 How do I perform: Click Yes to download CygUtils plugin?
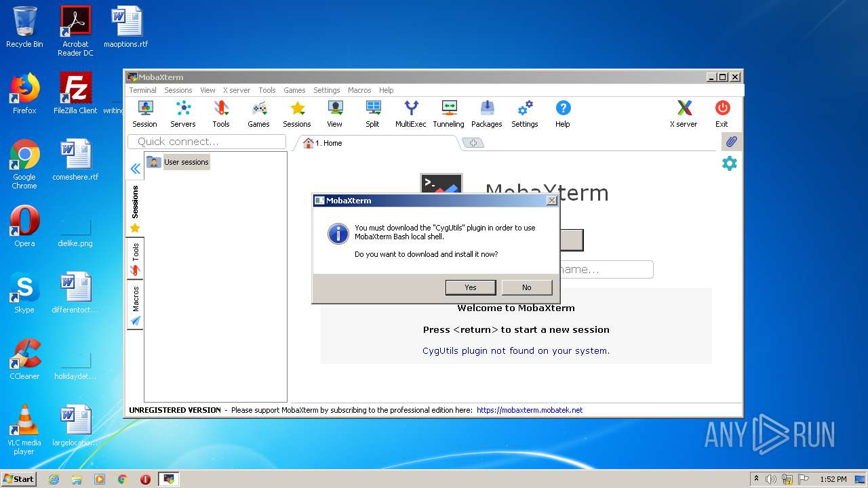pyautogui.click(x=471, y=287)
